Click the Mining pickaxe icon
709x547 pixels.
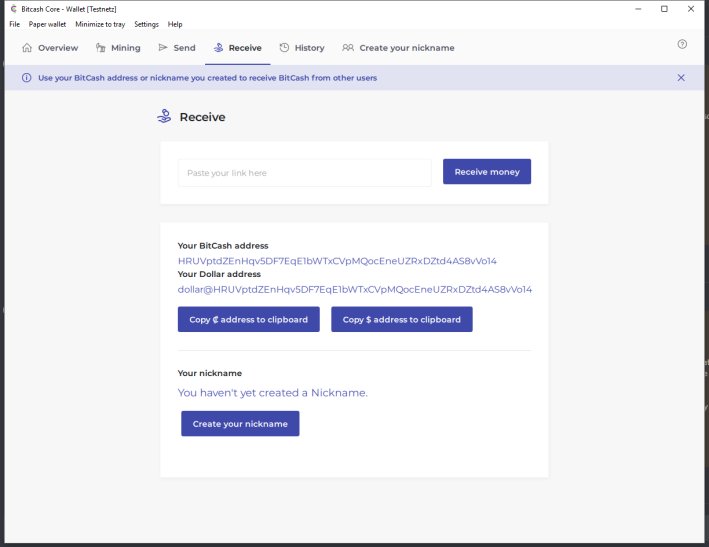[100, 47]
